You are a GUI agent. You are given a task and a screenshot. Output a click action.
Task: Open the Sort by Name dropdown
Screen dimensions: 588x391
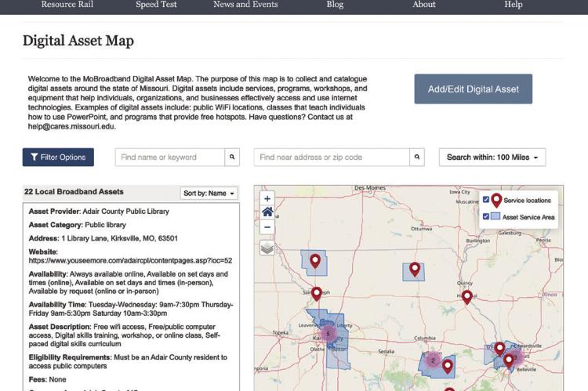(x=209, y=193)
